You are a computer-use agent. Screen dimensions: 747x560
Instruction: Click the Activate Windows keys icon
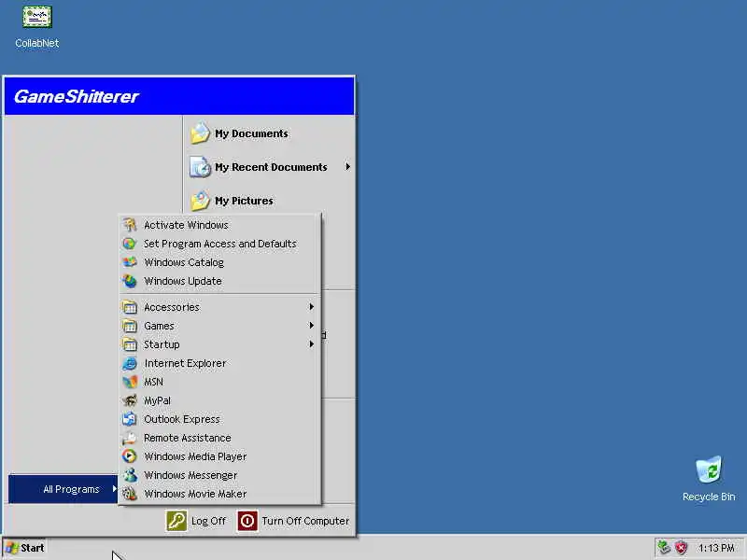(x=130, y=225)
